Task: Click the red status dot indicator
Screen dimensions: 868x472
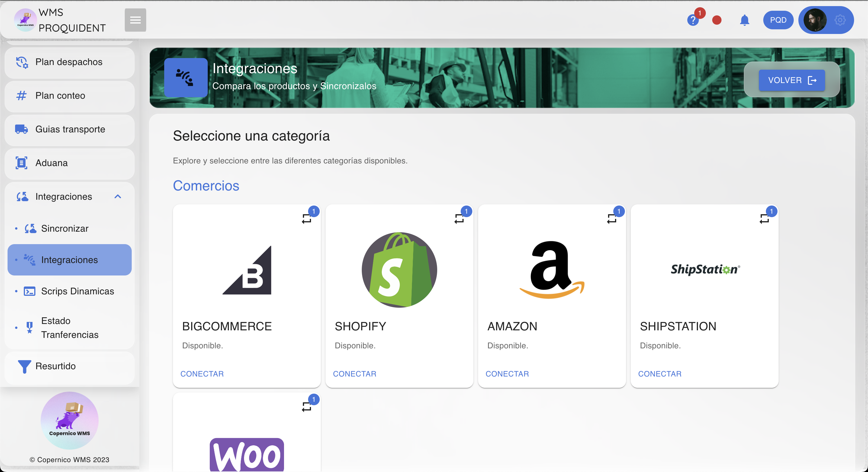Action: 717,20
